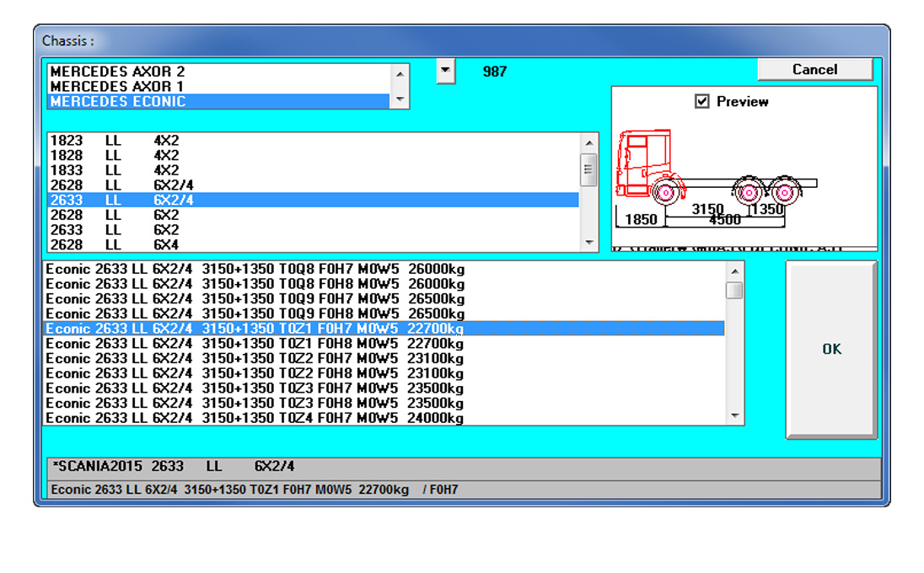Choose the 1833 LL 4X2 model row

point(313,170)
